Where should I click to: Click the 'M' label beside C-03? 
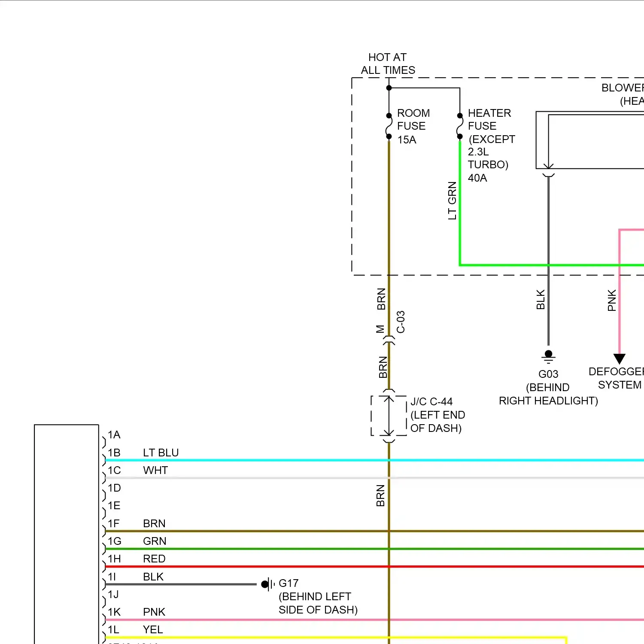pyautogui.click(x=380, y=329)
